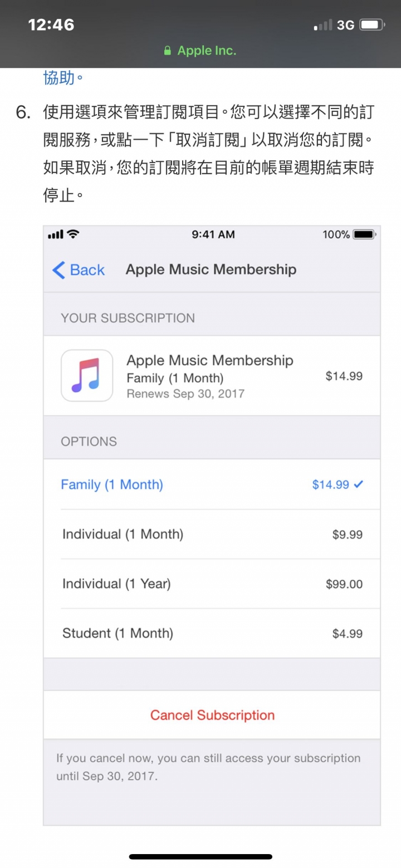Open the Apple Music Membership subscription row
Image resolution: width=401 pixels, height=868 pixels.
[212, 376]
